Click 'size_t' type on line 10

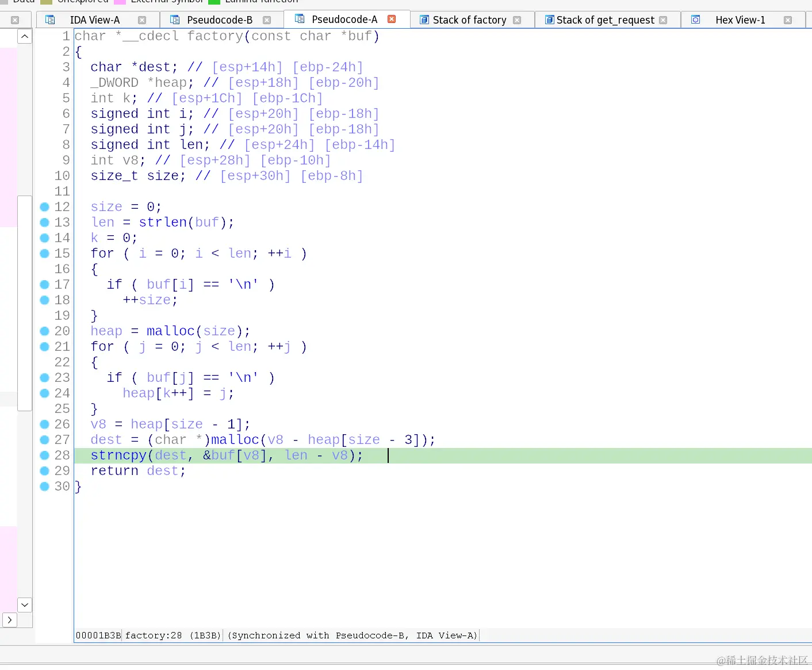(114, 176)
